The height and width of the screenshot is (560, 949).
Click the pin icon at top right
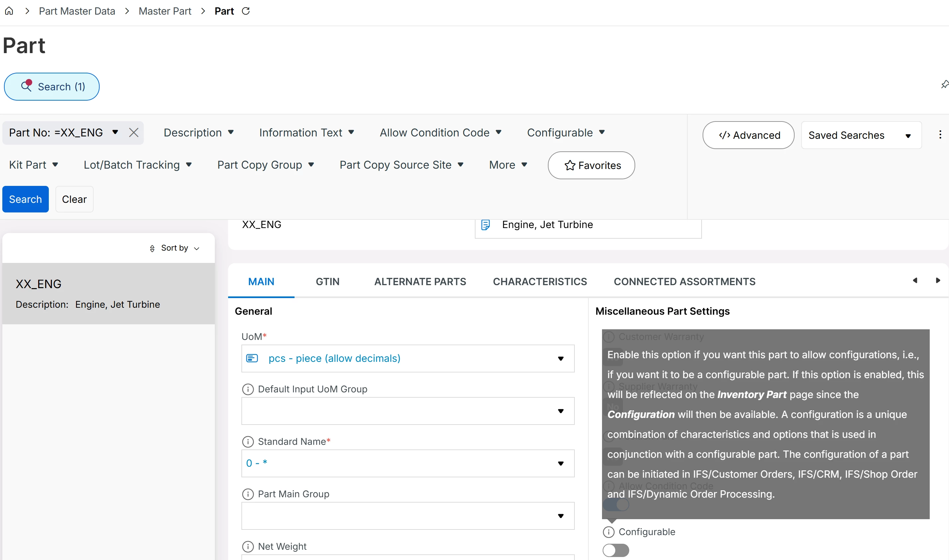[944, 84]
